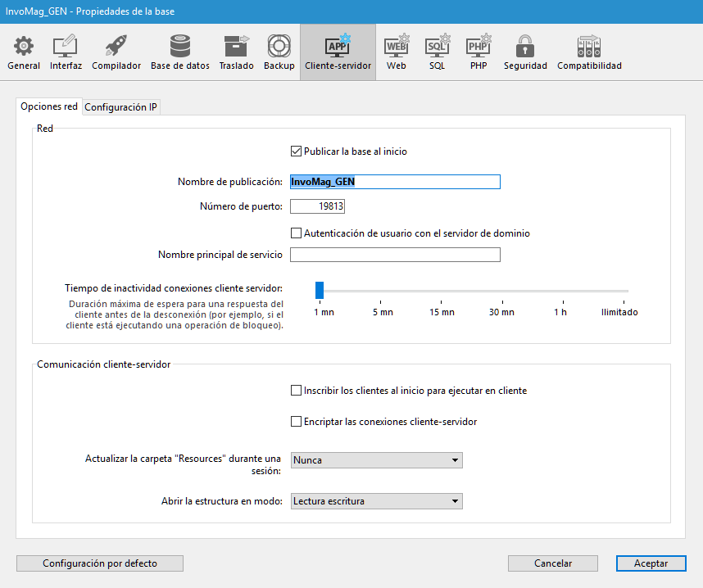Switch to the Configuración IP tab

121,107
